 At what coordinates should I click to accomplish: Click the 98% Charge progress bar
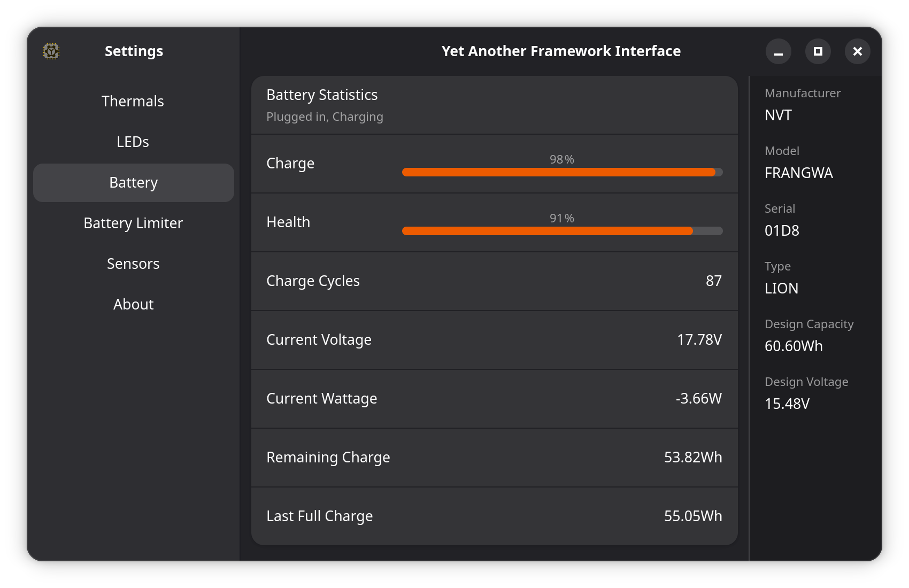(x=561, y=172)
